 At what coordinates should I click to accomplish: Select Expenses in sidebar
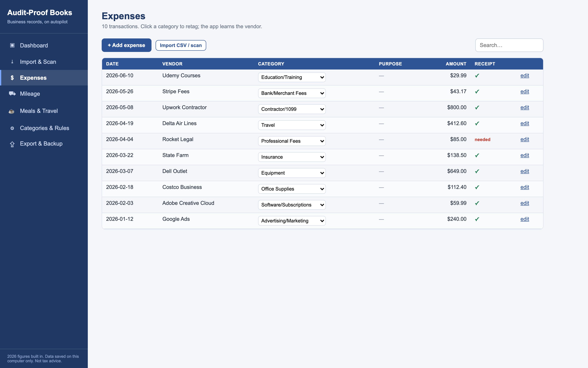pyautogui.click(x=44, y=78)
